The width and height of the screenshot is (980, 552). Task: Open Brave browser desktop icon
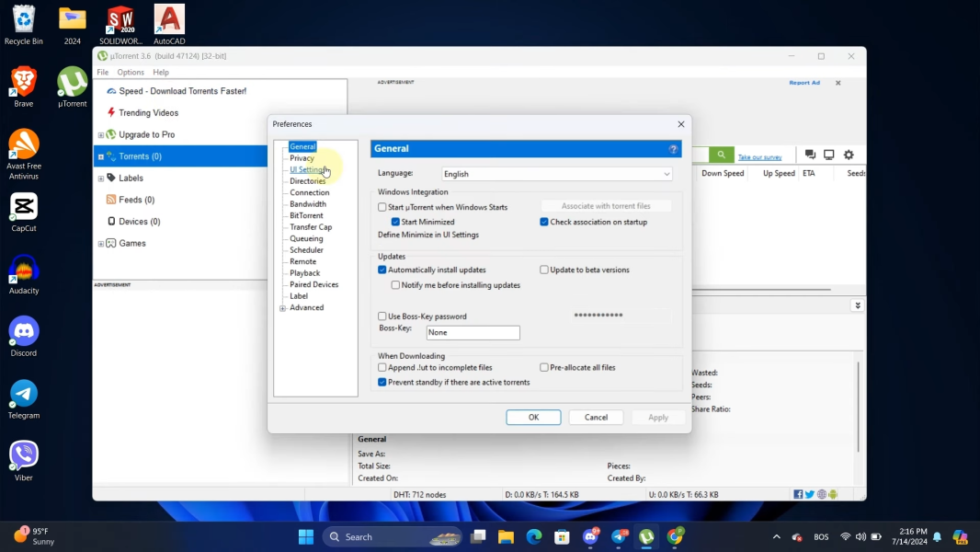coord(24,86)
